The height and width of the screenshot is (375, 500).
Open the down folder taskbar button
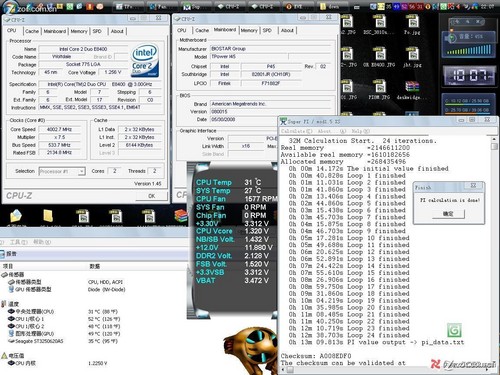coord(332,6)
